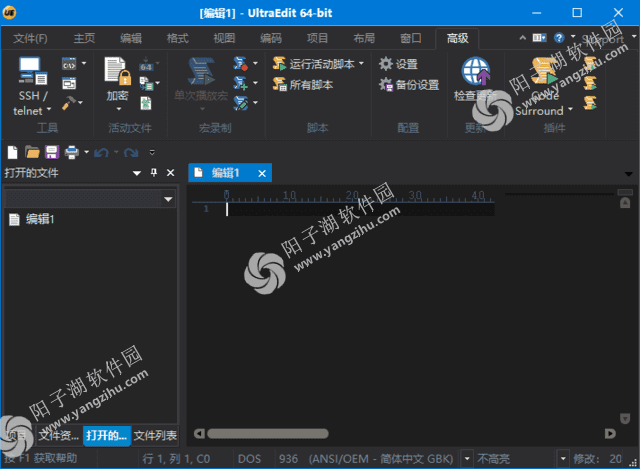Open Backup settings (备份设置)
640x469 pixels.
pos(409,84)
